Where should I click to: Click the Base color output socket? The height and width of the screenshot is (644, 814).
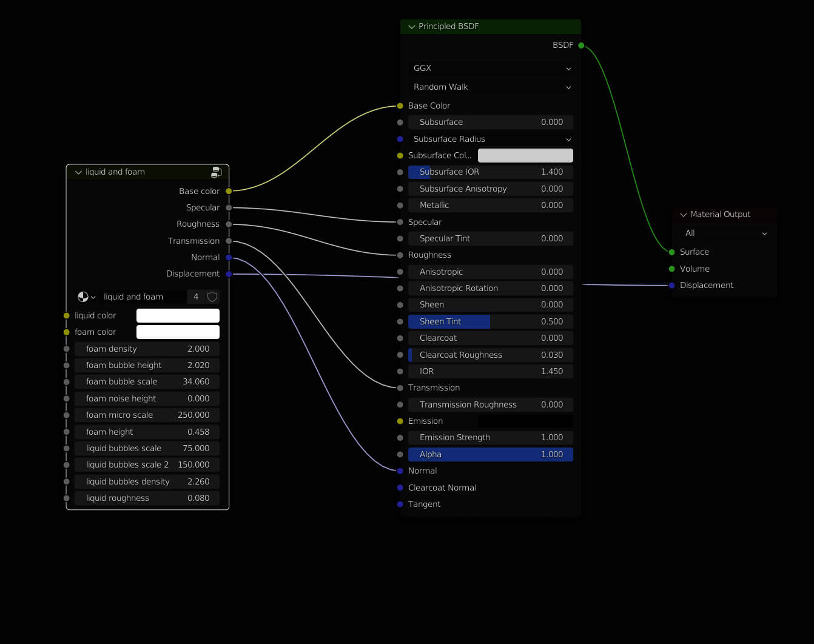229,191
